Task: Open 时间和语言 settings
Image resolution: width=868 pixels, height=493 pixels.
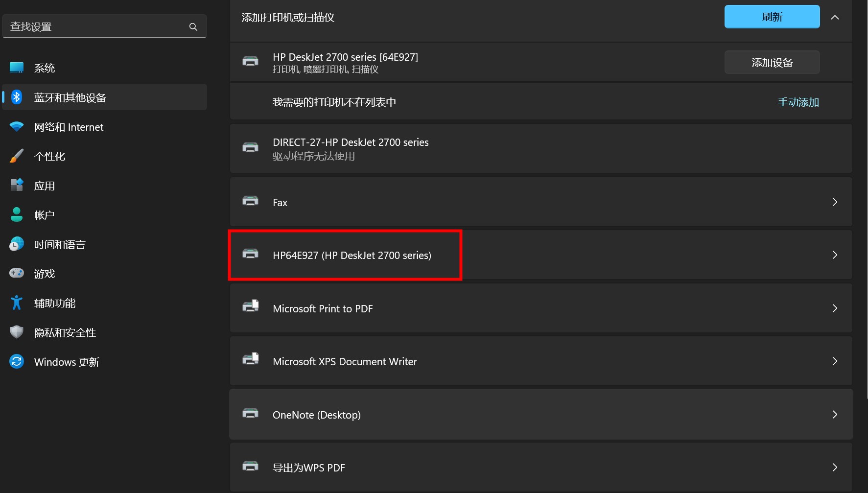Action: (104, 244)
